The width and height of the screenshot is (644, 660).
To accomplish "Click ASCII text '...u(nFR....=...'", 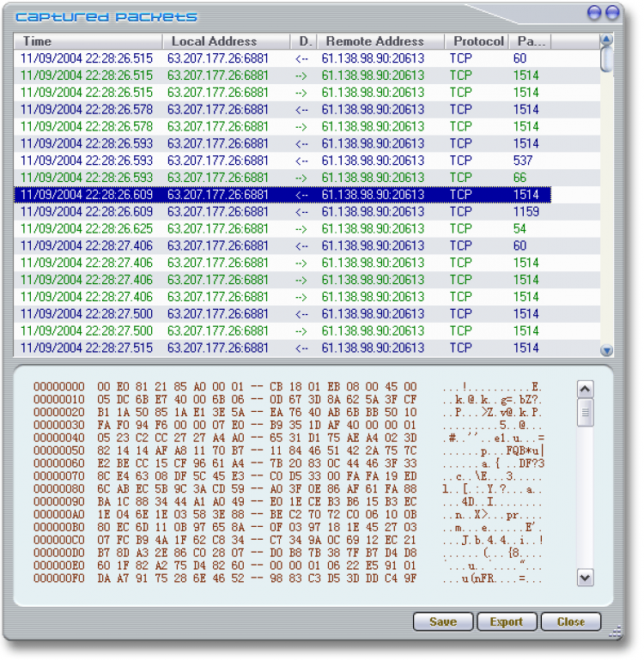I will [x=492, y=578].
